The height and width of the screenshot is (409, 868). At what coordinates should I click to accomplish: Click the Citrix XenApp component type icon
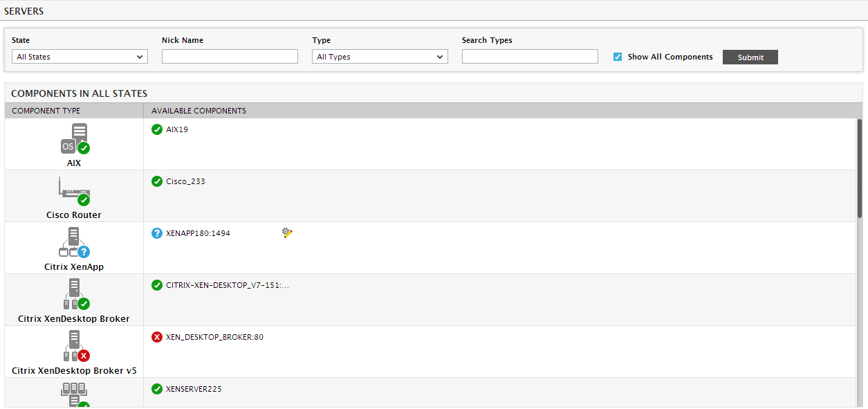(x=75, y=243)
